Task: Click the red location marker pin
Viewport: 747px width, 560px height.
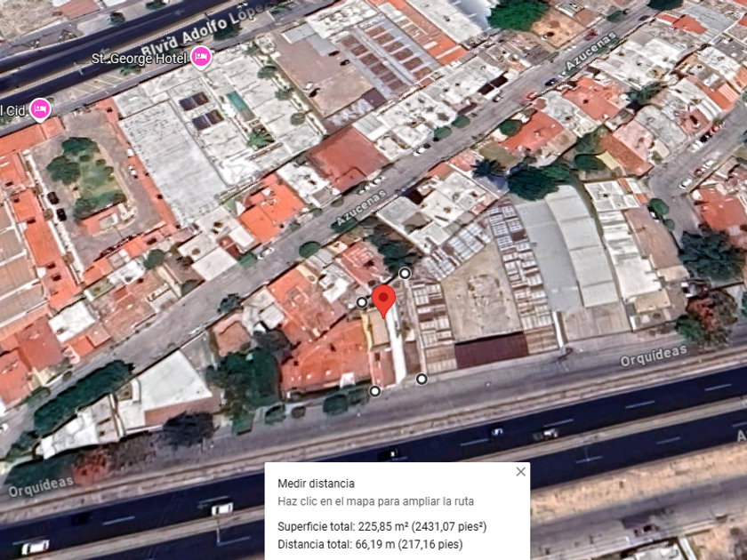Action: click(383, 301)
